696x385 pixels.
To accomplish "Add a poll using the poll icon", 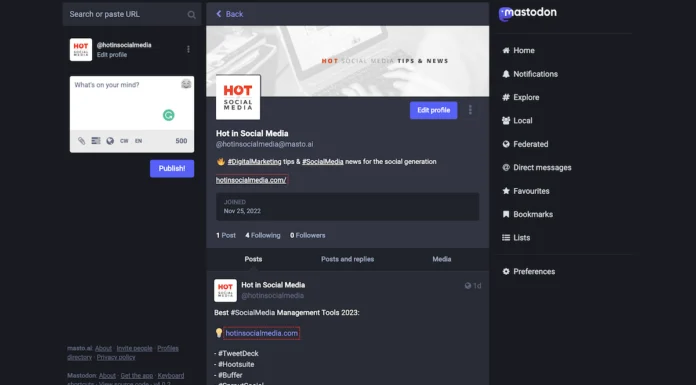I will [96, 141].
